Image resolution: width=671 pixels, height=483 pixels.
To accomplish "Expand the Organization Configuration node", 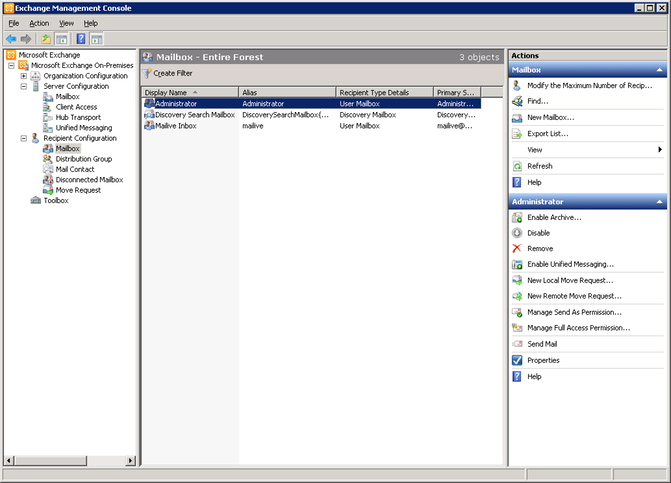I will click(24, 76).
